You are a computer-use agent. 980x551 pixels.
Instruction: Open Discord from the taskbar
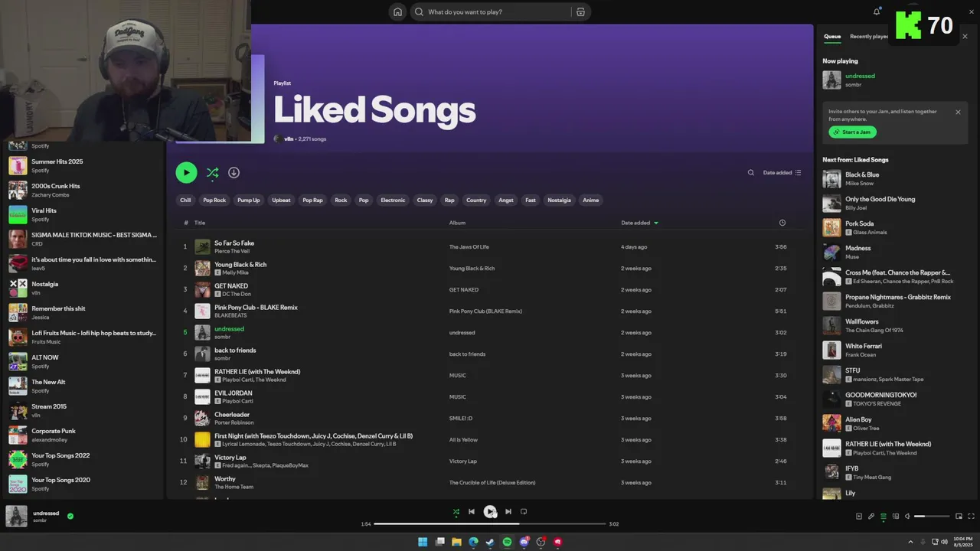[524, 542]
